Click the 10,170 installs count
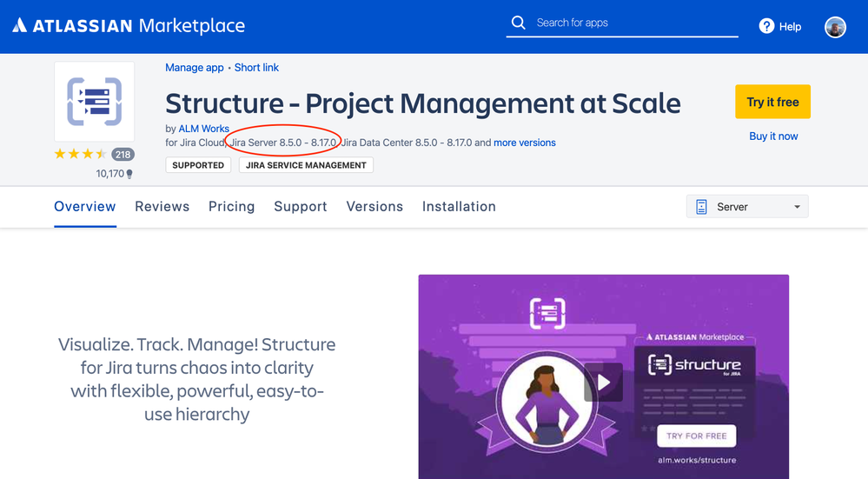 point(109,174)
